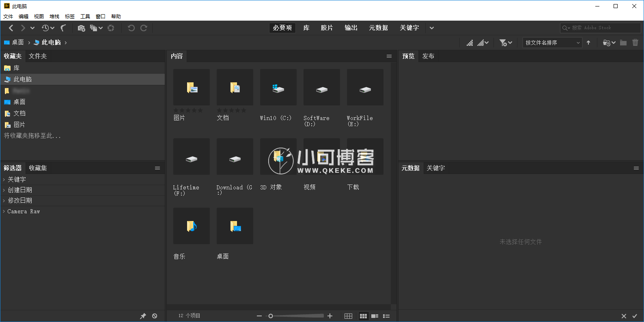Click the Open in Camera Raw aperture icon
Screen dimensions: 644x322
[x=111, y=28]
